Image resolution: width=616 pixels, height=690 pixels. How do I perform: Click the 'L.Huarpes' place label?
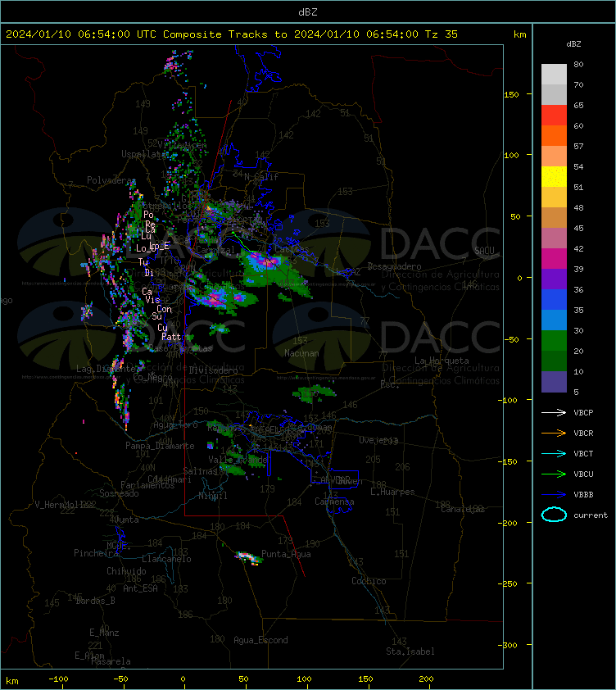point(392,492)
